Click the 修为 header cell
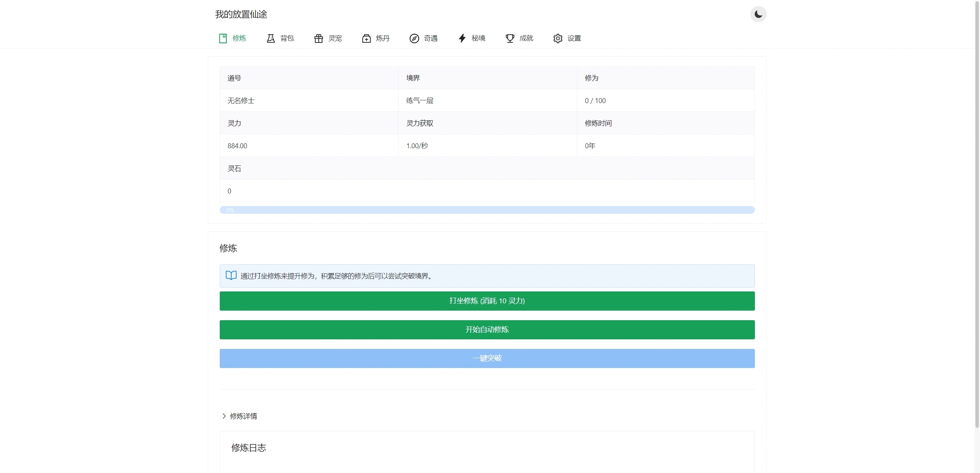The height and width of the screenshot is (473, 980). (666, 78)
